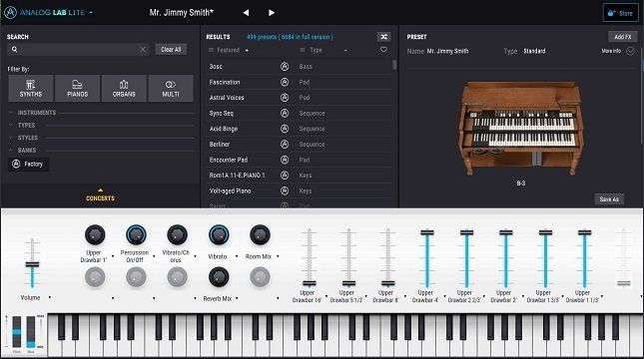This screenshot has width=644, height=359.
Task: Open the Concerts panel
Action: [100, 195]
